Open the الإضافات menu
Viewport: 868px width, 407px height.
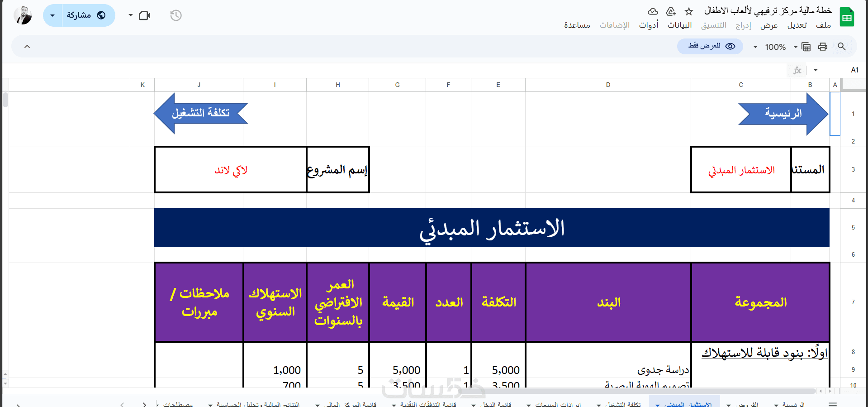615,25
